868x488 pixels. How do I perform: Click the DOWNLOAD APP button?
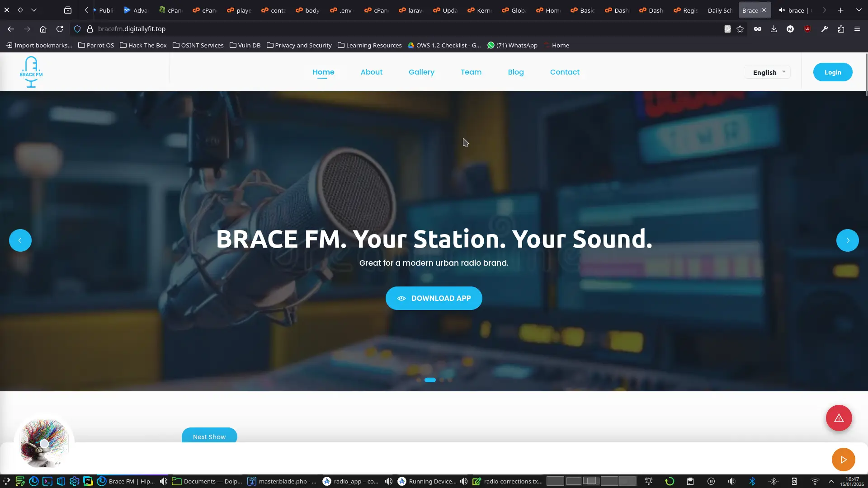[x=434, y=298]
